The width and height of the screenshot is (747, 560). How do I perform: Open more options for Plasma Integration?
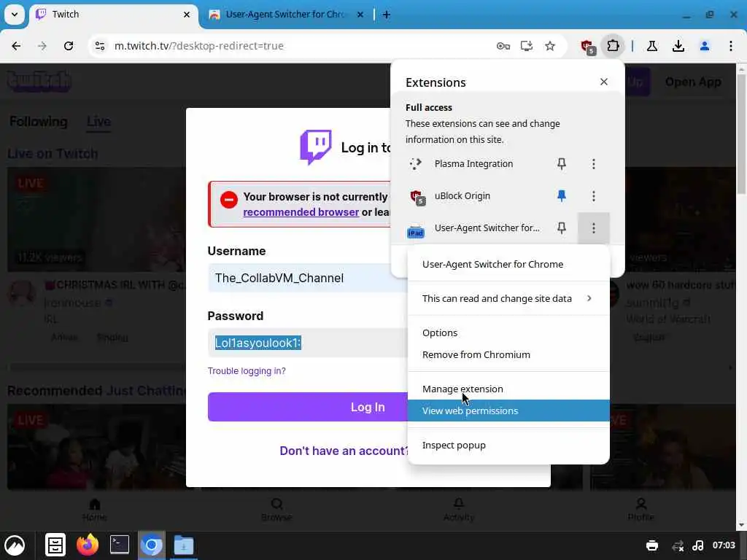pos(594,164)
